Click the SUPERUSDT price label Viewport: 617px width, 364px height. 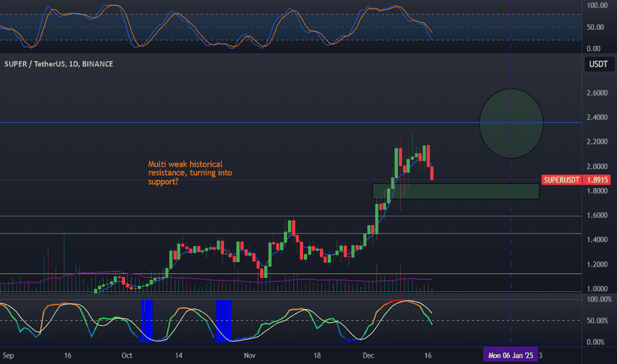coord(561,180)
